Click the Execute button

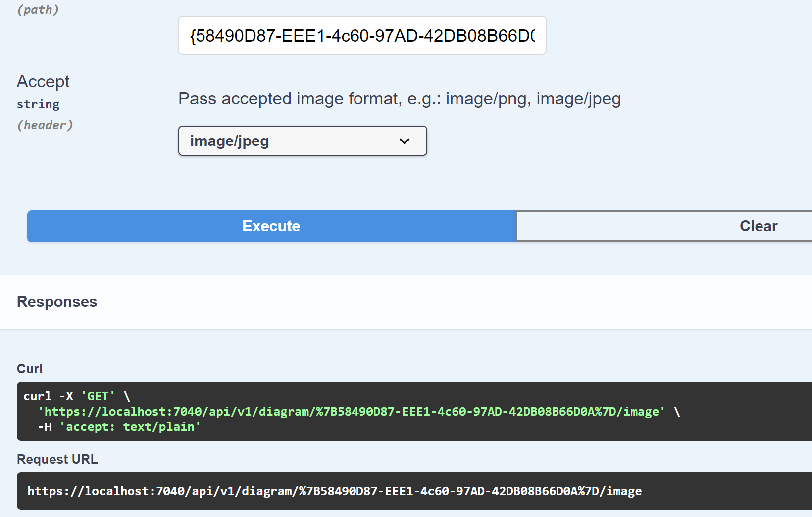click(x=271, y=226)
